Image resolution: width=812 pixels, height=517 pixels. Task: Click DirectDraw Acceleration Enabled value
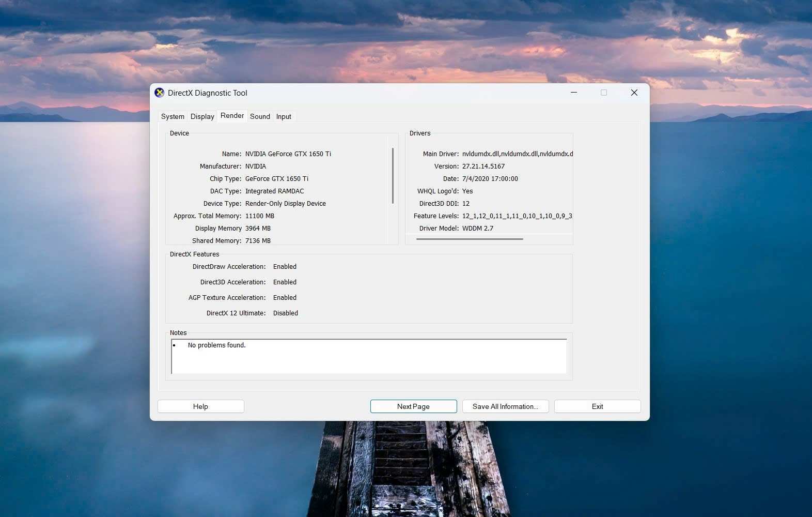click(285, 267)
